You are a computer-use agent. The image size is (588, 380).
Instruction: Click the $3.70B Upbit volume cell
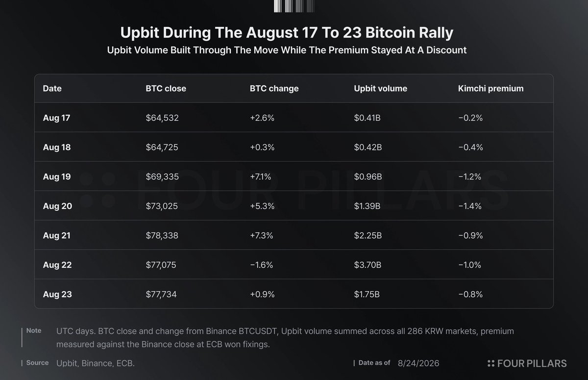coord(367,265)
